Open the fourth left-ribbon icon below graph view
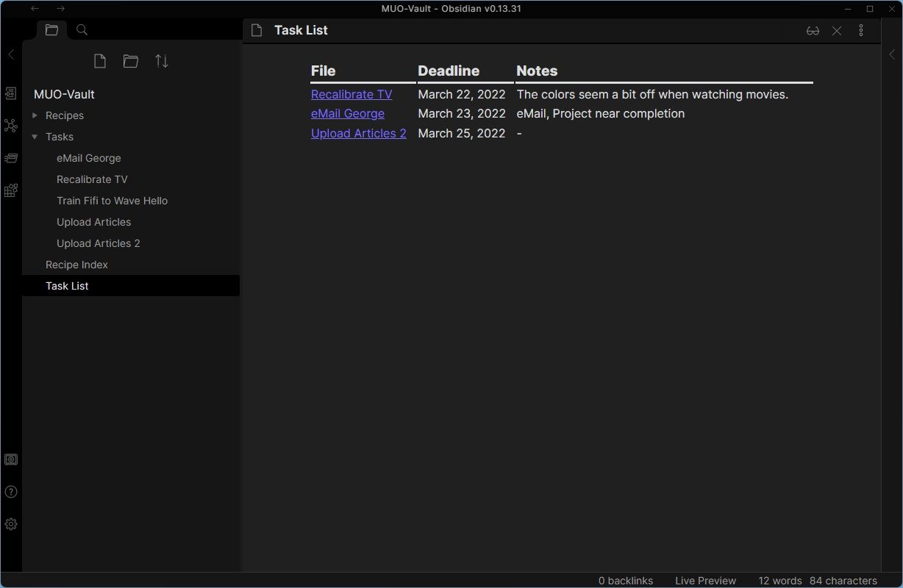Viewport: 903px width, 588px height. pyautogui.click(x=11, y=190)
